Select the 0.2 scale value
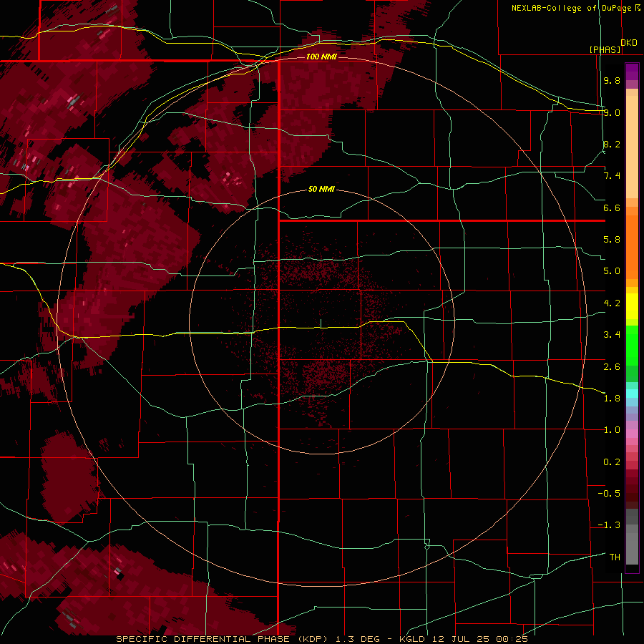 coord(612,462)
